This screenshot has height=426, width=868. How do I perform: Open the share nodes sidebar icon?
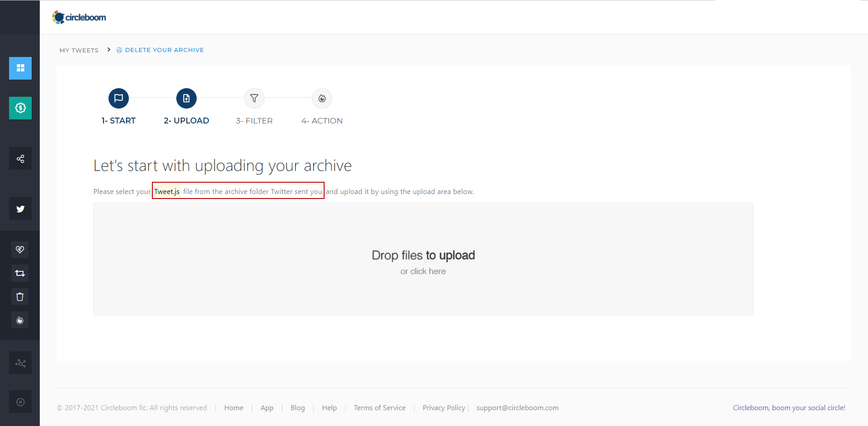point(20,159)
